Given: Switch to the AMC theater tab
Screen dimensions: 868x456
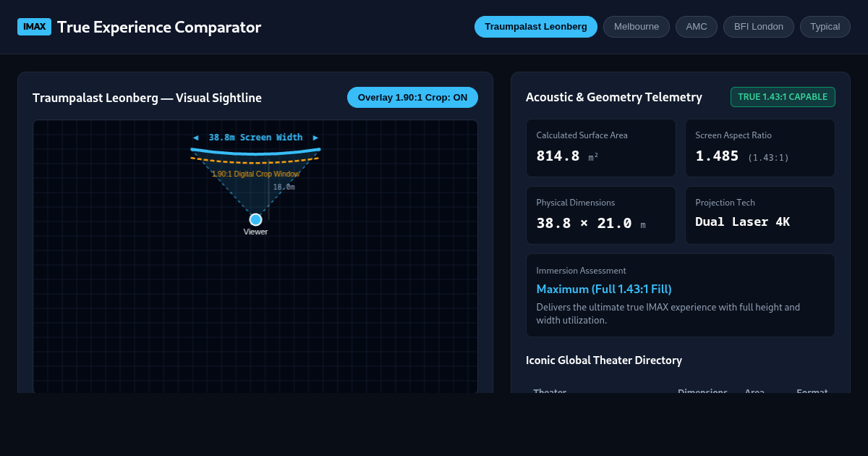Looking at the screenshot, I should coord(697,27).
